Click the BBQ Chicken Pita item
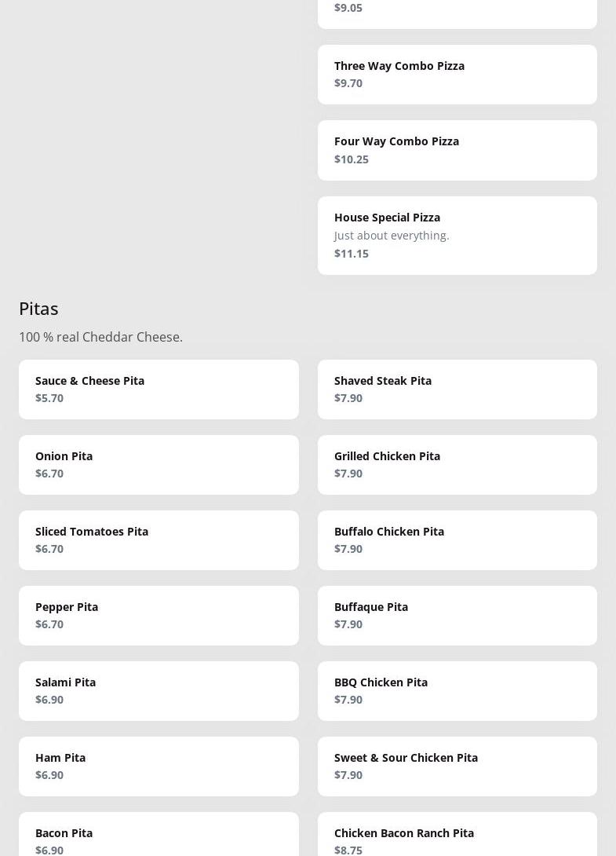This screenshot has width=616, height=856. (457, 690)
